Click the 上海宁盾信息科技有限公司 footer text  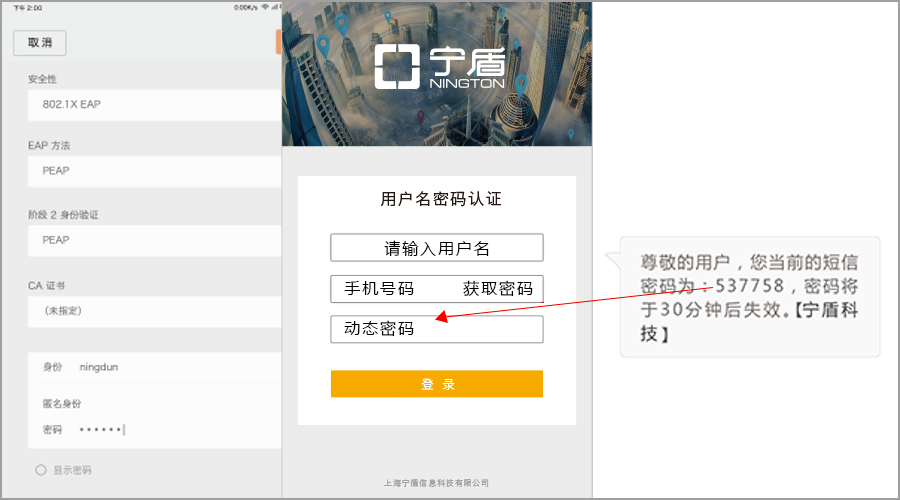click(x=436, y=483)
